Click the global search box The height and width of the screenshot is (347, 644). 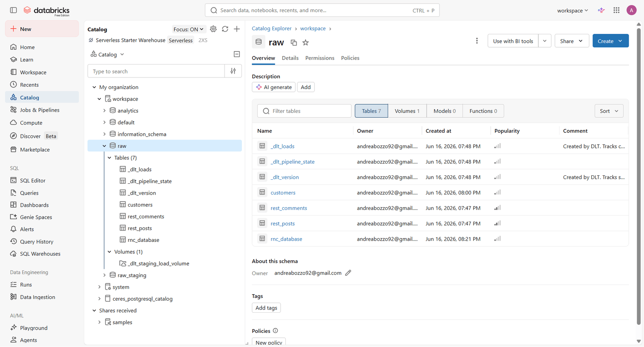click(322, 10)
